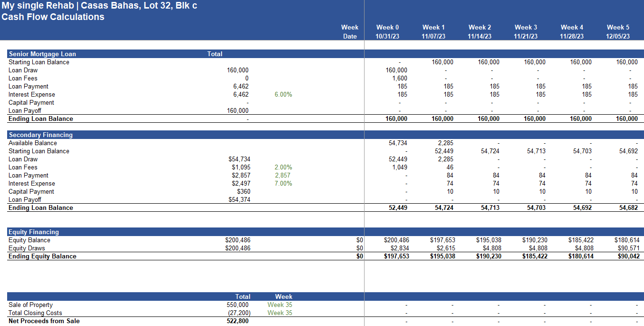Select the Week 35 cell for Sale of Property

280,305
